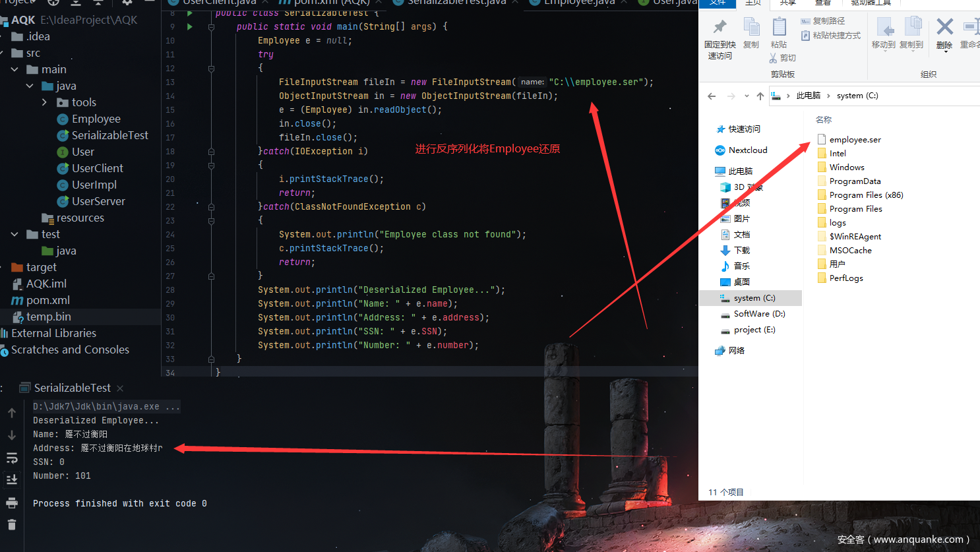Collapse the main folder in the project tree
980x552 pixels.
tap(15, 69)
